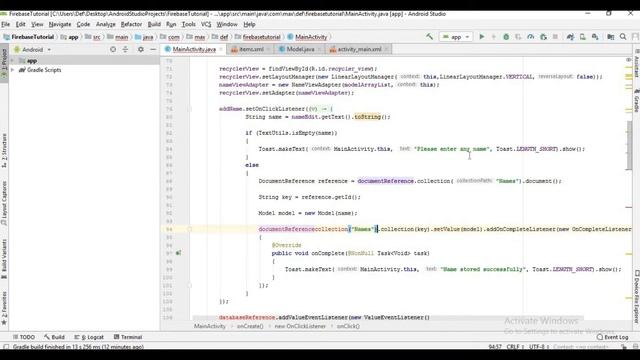Open the Navigate menu
The width and height of the screenshot is (640, 360).
click(x=60, y=24)
